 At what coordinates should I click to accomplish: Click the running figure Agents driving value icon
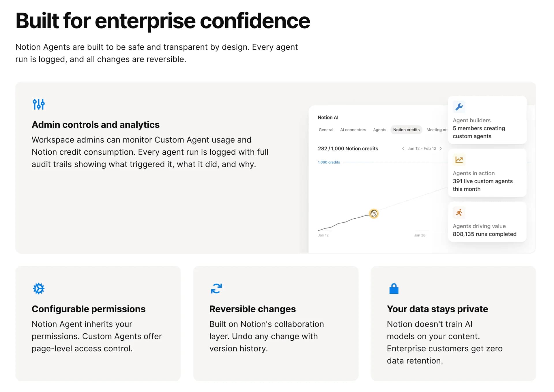[459, 213]
